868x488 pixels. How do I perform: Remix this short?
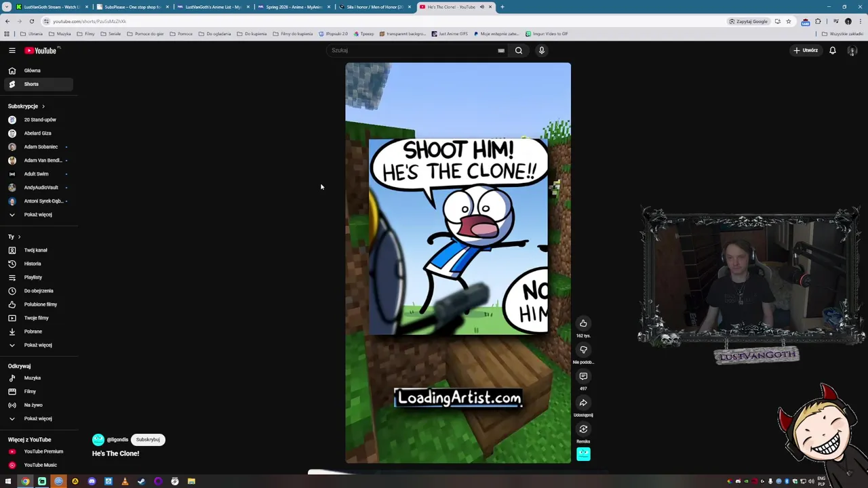[583, 429]
